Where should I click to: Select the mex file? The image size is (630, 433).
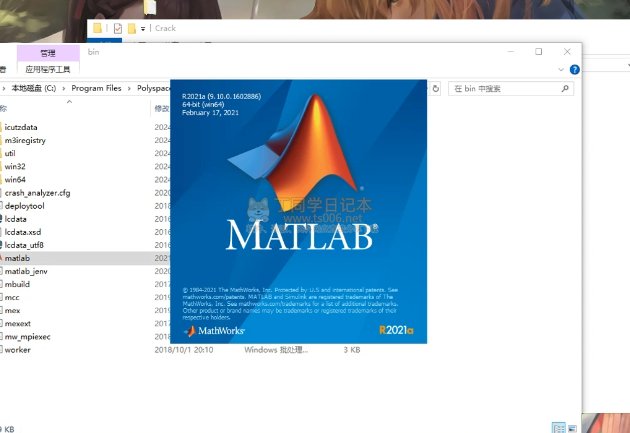pos(12,310)
